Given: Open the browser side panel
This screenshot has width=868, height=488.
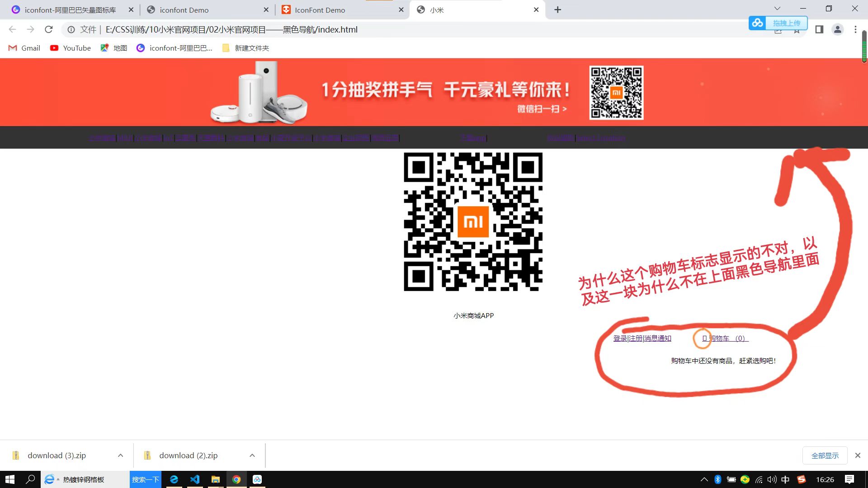Looking at the screenshot, I should [819, 29].
